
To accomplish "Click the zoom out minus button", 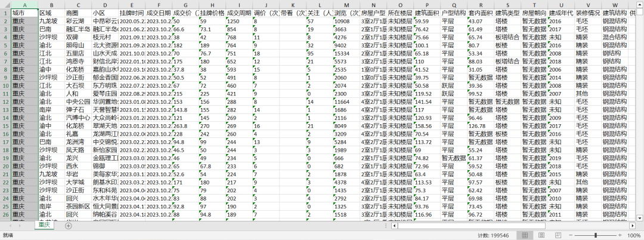I will tap(571, 235).
